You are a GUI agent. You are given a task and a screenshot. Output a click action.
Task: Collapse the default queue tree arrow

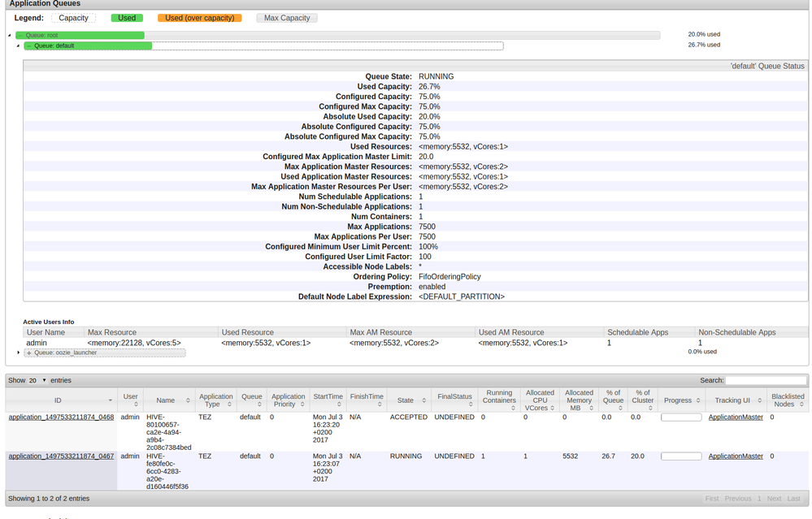pyautogui.click(x=18, y=46)
